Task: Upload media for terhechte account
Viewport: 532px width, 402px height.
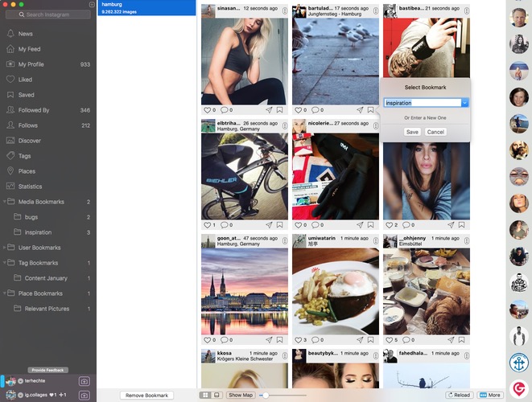Action: coord(85,381)
